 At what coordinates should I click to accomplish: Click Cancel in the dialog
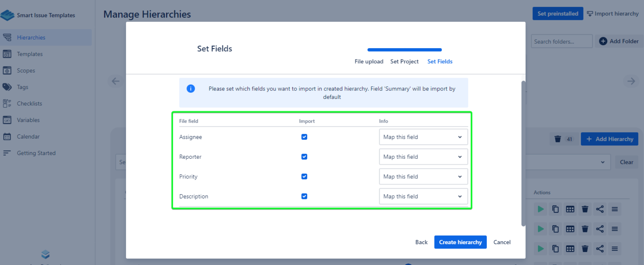[x=502, y=242]
